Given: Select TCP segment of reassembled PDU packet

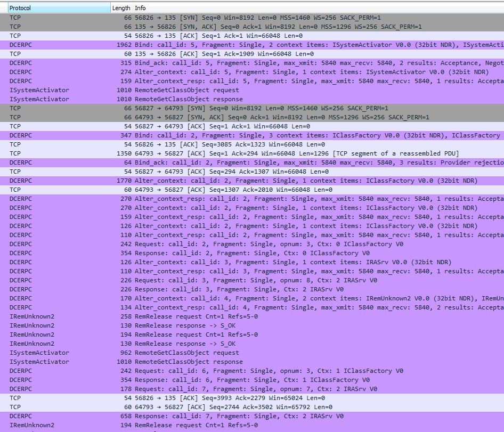Looking at the screenshot, I should coord(252,153).
